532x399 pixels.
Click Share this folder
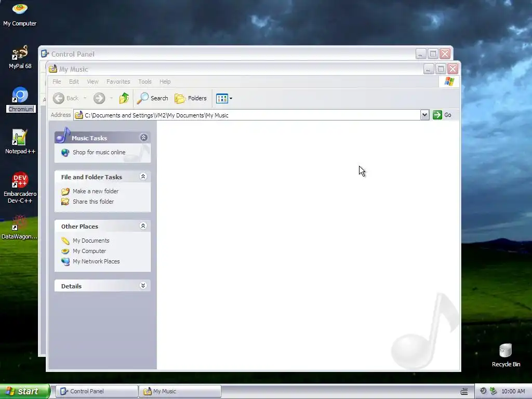[93, 202]
